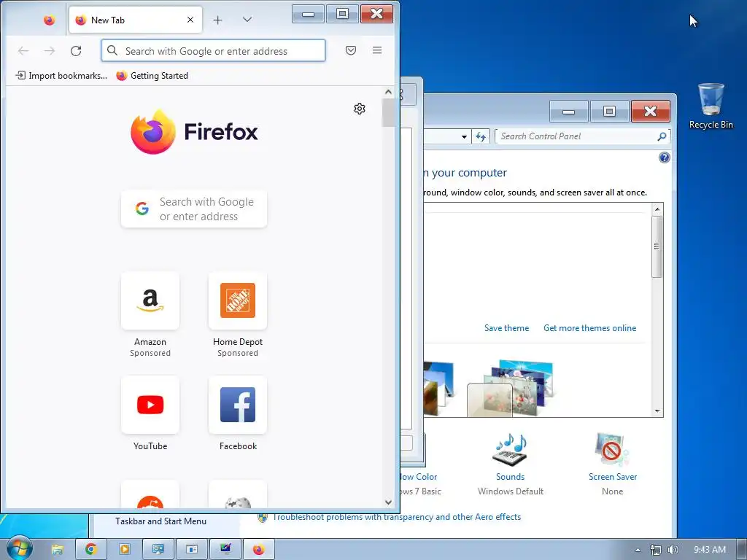The height and width of the screenshot is (560, 747).
Task: Open Firefox hamburger application menu
Action: [x=377, y=50]
